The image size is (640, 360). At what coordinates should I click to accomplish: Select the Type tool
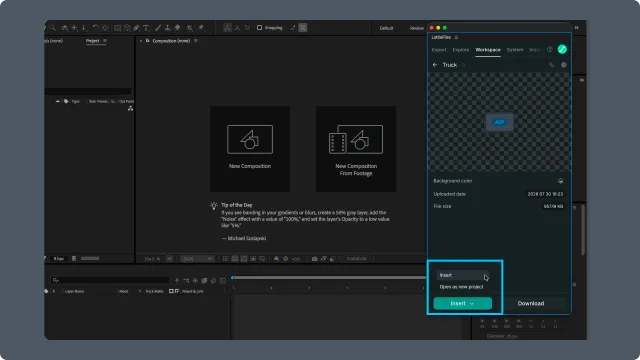coord(146,28)
